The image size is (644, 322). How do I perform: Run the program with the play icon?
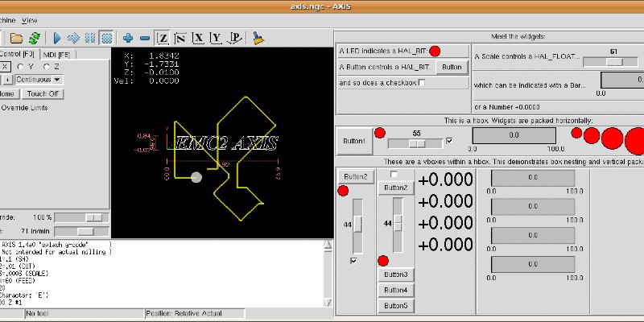tap(57, 38)
